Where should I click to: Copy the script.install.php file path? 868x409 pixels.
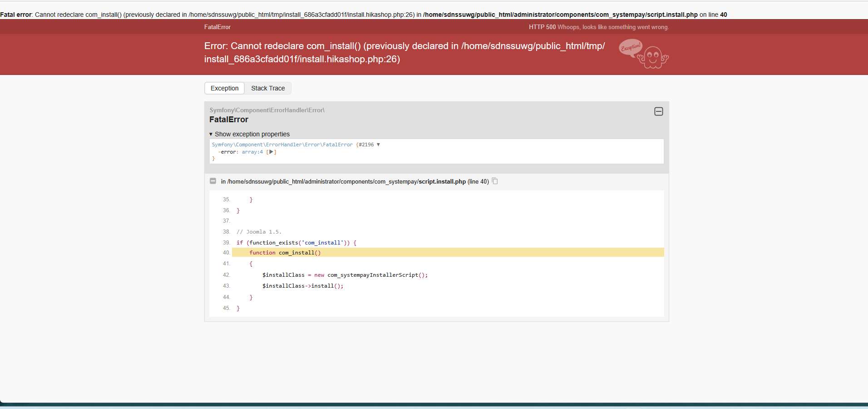point(495,181)
